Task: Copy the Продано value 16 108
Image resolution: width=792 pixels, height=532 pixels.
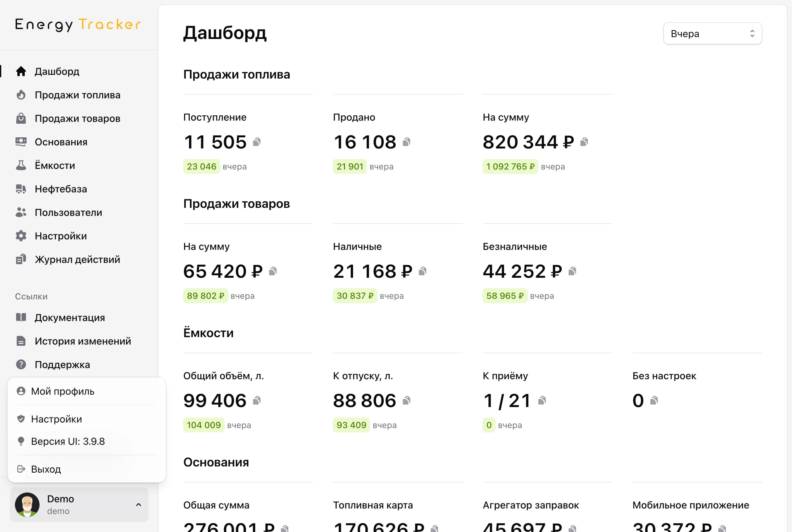Action: point(407,142)
